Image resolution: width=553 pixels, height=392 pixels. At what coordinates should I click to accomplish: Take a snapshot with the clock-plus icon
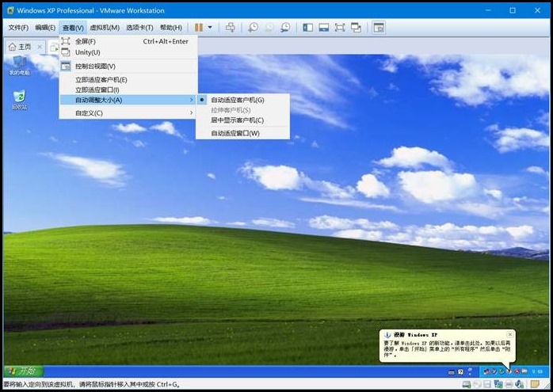[253, 28]
